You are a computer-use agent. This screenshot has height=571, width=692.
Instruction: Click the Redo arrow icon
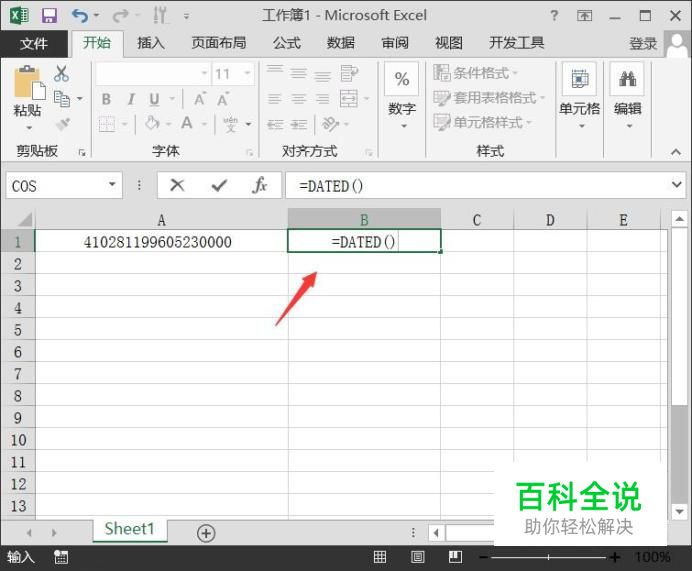(120, 16)
